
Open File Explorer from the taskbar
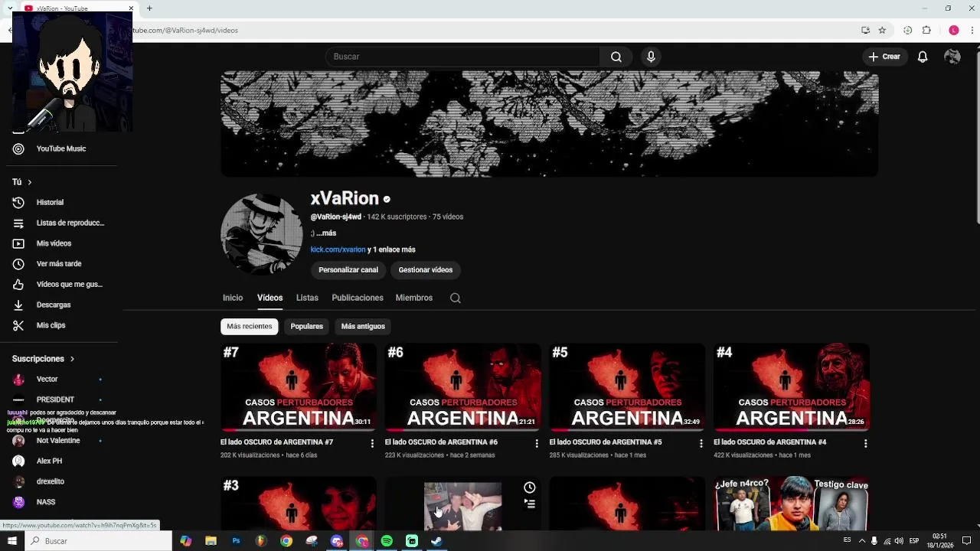point(211,541)
